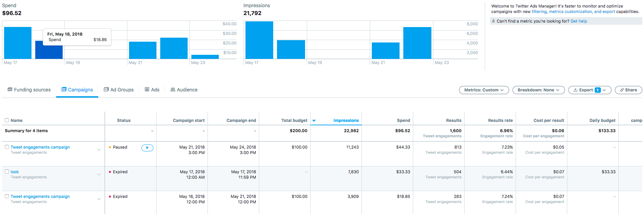This screenshot has height=214, width=644.
Task: Click the Ads tab icon
Action: pyautogui.click(x=147, y=89)
